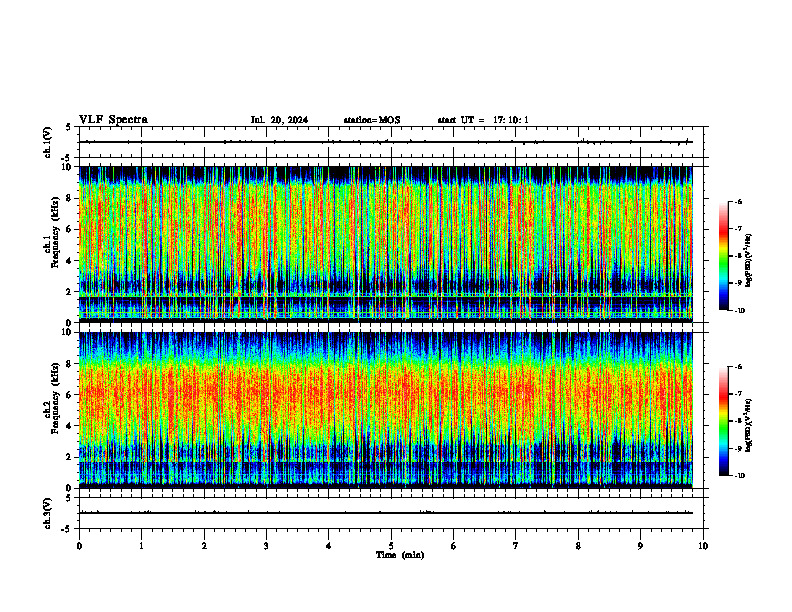This screenshot has height=612, width=792.
Task: Click the "8" kHz tick of ch.1 spectrogram
Action: coord(70,198)
